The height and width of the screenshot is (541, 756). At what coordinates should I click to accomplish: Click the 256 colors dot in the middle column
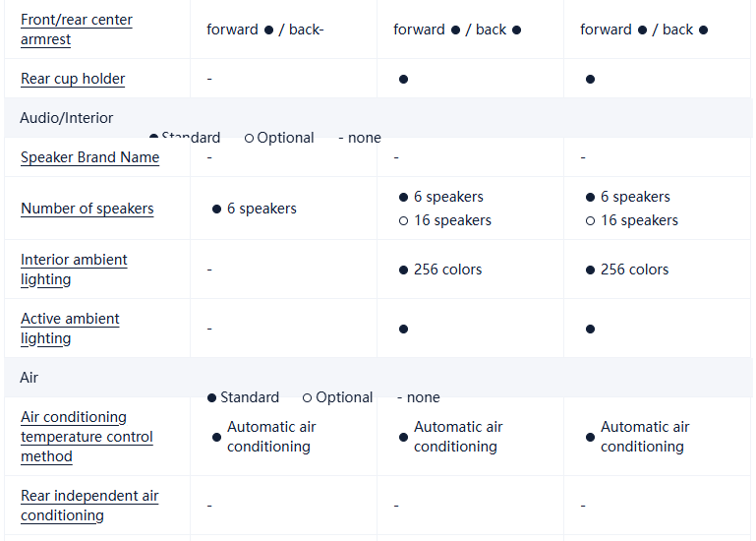[x=404, y=270]
